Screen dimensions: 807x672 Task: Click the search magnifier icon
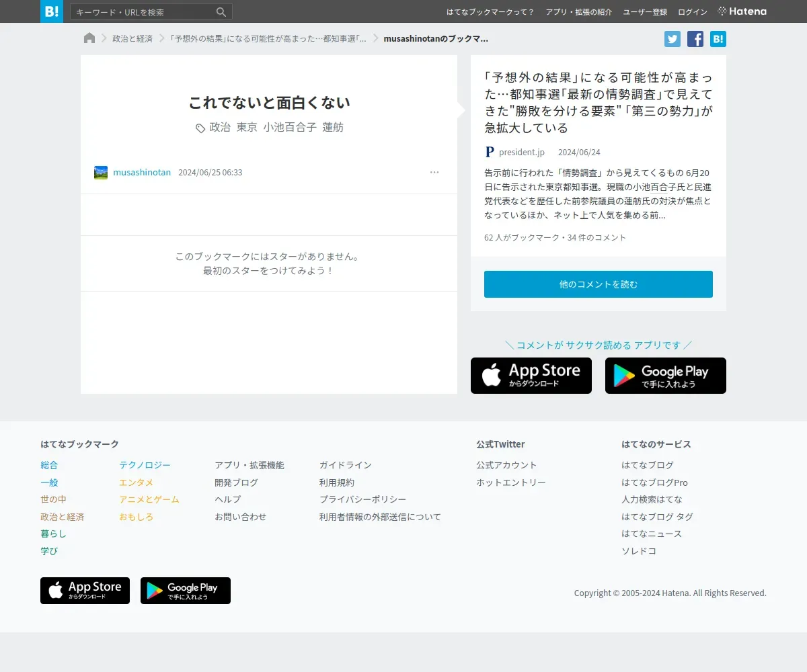point(221,12)
